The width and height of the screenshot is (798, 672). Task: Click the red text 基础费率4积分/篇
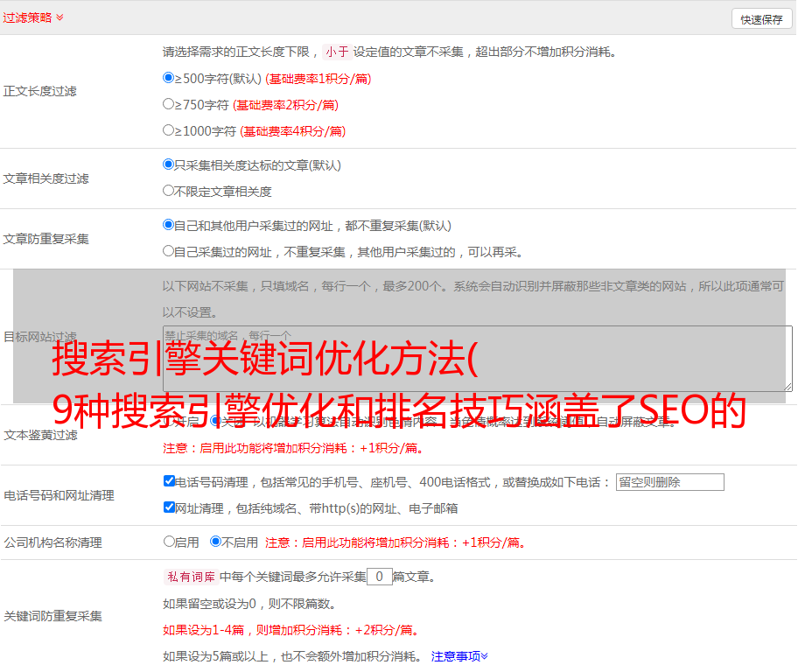[x=293, y=131]
